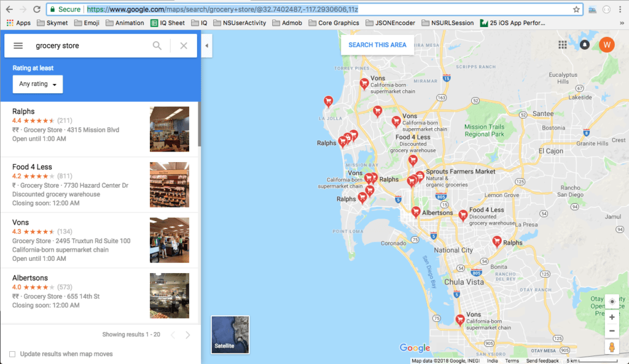Open the JSONEncoder bookmark folder
This screenshot has height=364, width=629.
pos(390,23)
